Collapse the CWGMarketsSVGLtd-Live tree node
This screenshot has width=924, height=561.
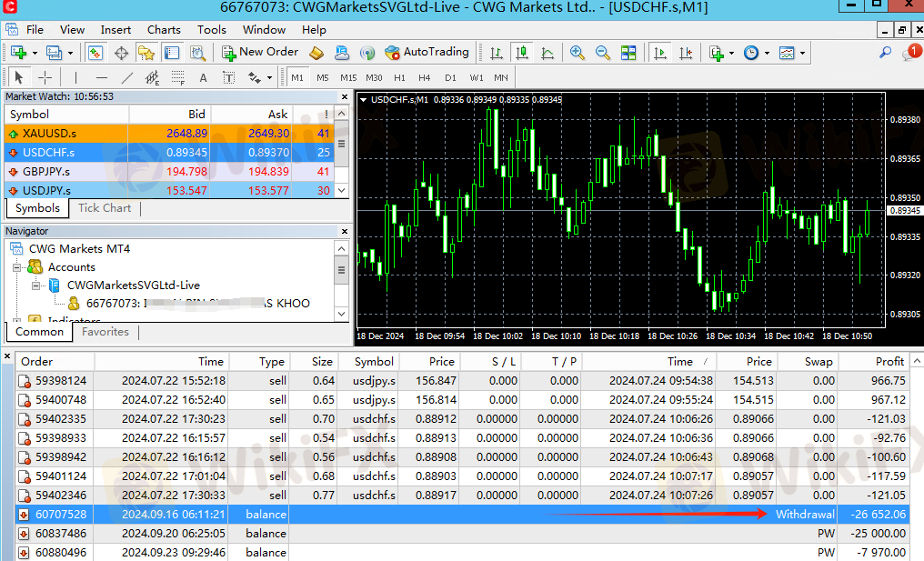pos(36,286)
